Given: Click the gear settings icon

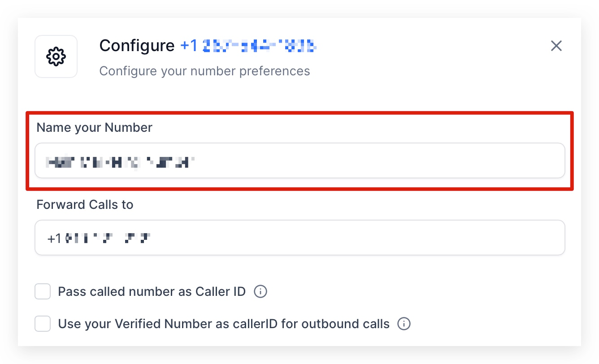Looking at the screenshot, I should (56, 56).
